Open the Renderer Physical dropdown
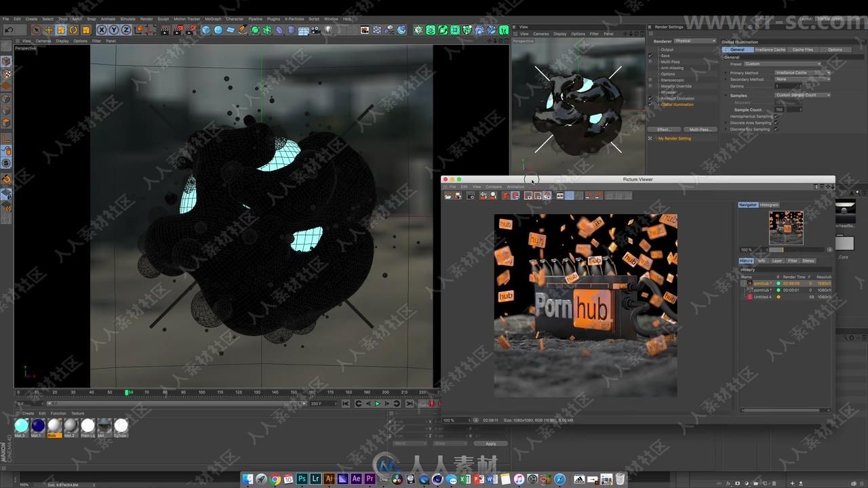 click(x=694, y=41)
